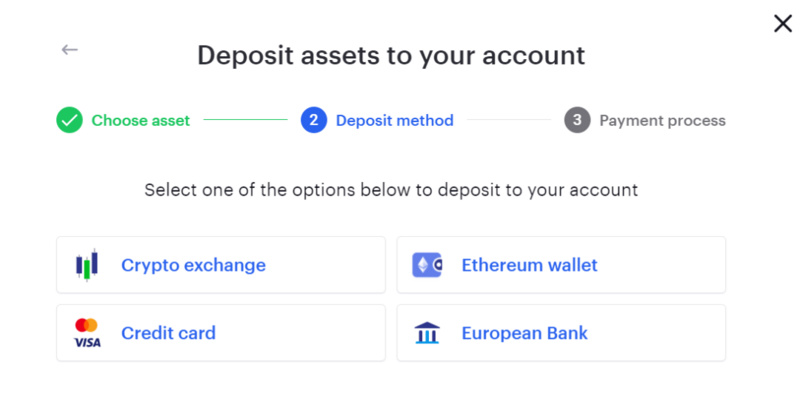Click the Ethereum wallet icon
800x416 pixels.
click(x=427, y=265)
